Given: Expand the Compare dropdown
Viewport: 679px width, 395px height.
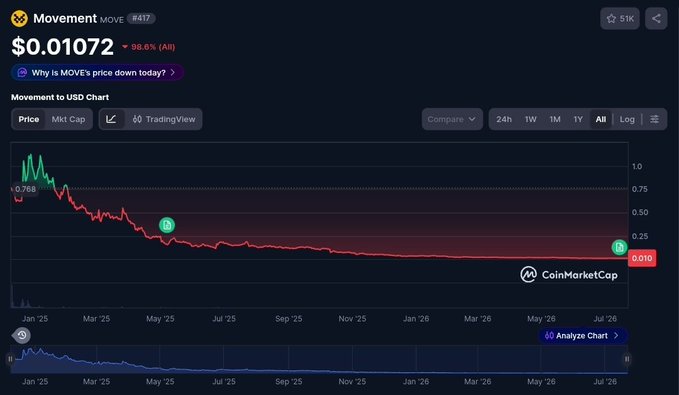Looking at the screenshot, I should point(452,119).
